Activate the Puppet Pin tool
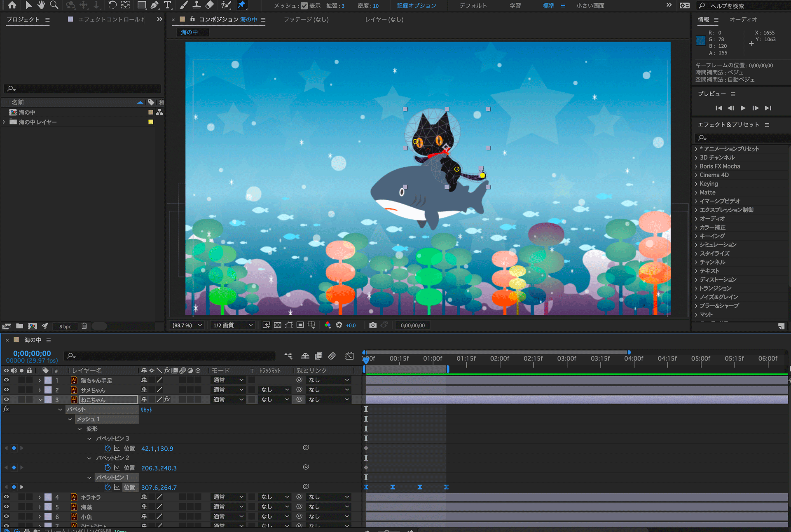The width and height of the screenshot is (791, 532). (x=242, y=5)
